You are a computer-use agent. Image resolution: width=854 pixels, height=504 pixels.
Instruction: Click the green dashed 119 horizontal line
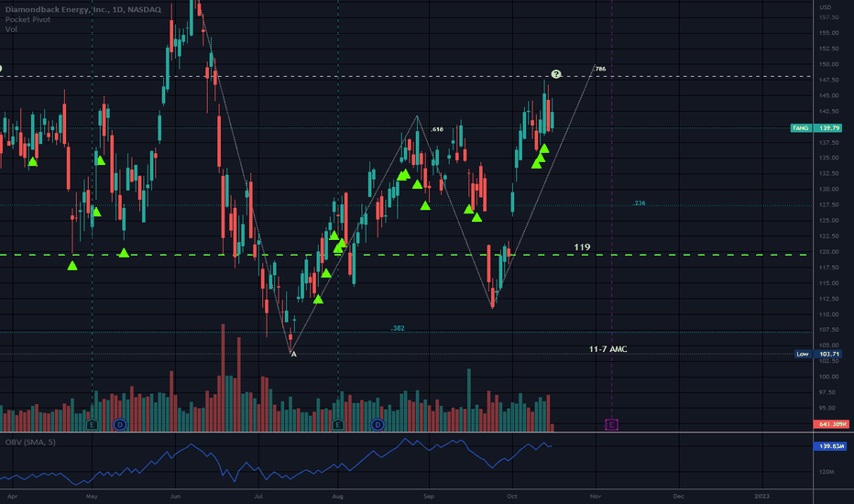[403, 255]
